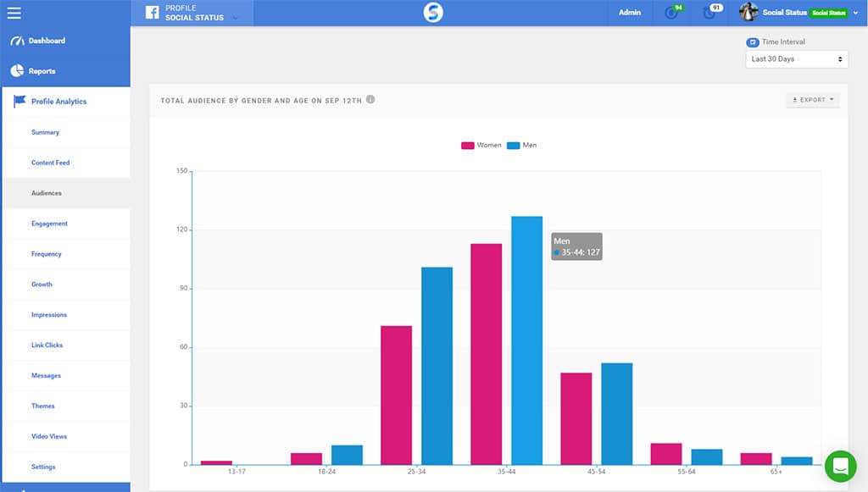
Task: Open the green chat widget
Action: tap(840, 466)
